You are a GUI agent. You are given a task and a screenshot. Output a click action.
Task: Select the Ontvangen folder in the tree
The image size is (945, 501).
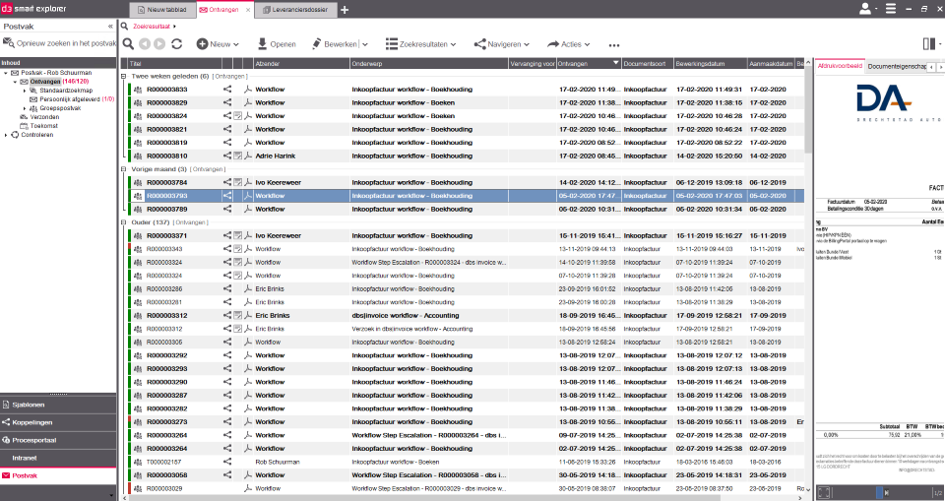click(45, 81)
